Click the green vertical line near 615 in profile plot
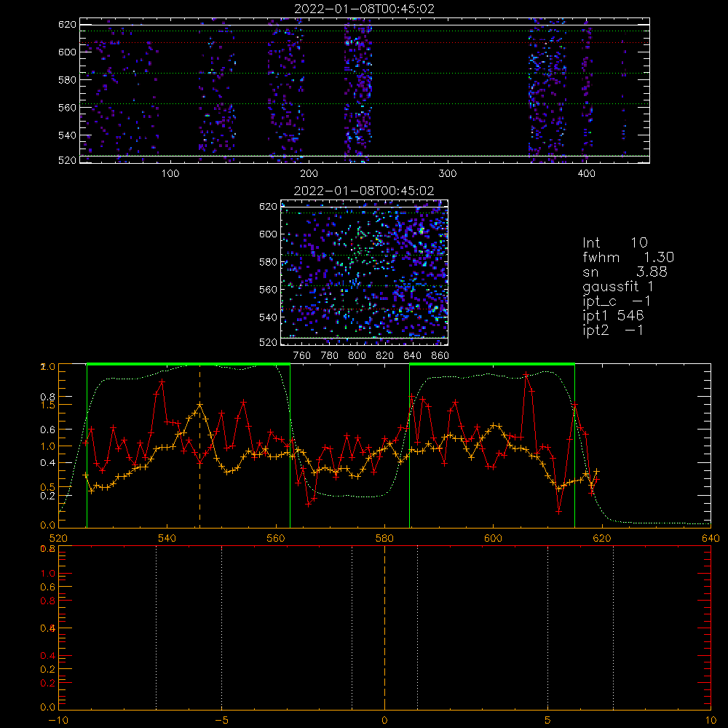Viewport: 728px width, 728px height. (x=575, y=446)
